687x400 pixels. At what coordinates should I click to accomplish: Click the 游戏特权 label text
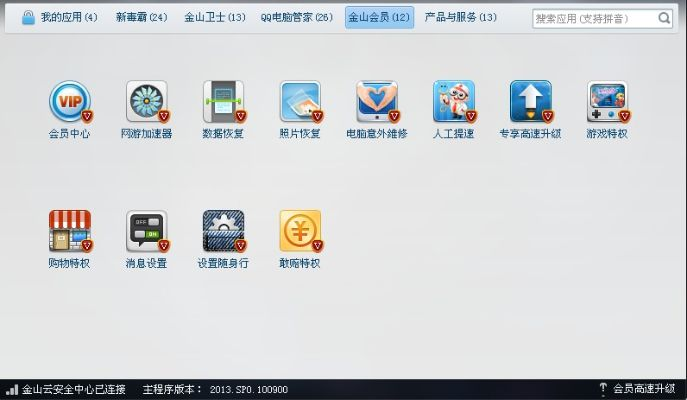(607, 134)
